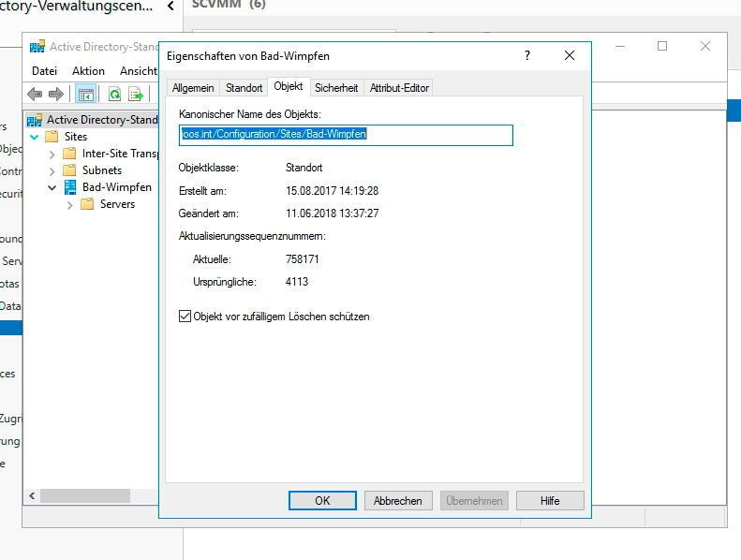
Task: Click the tree pane scroll-left arrow
Action: tap(32, 495)
